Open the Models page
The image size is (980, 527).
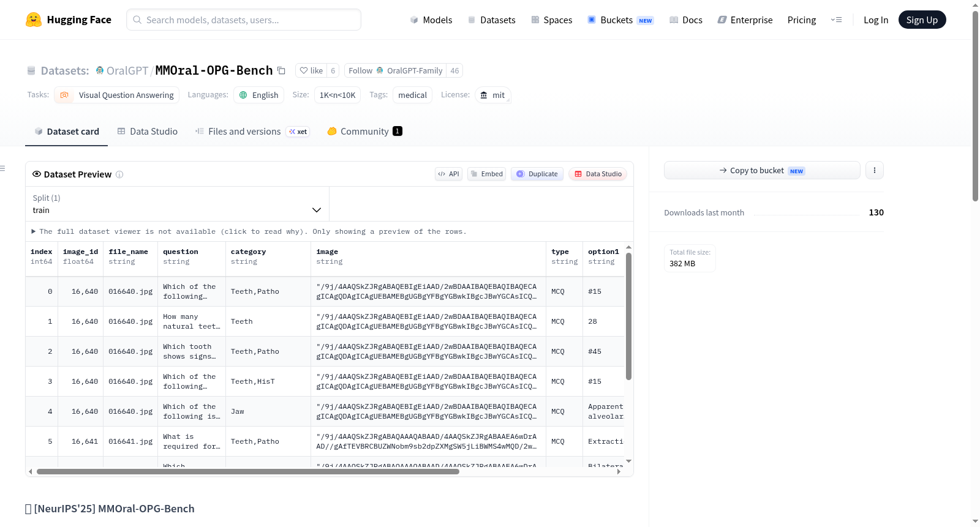431,20
